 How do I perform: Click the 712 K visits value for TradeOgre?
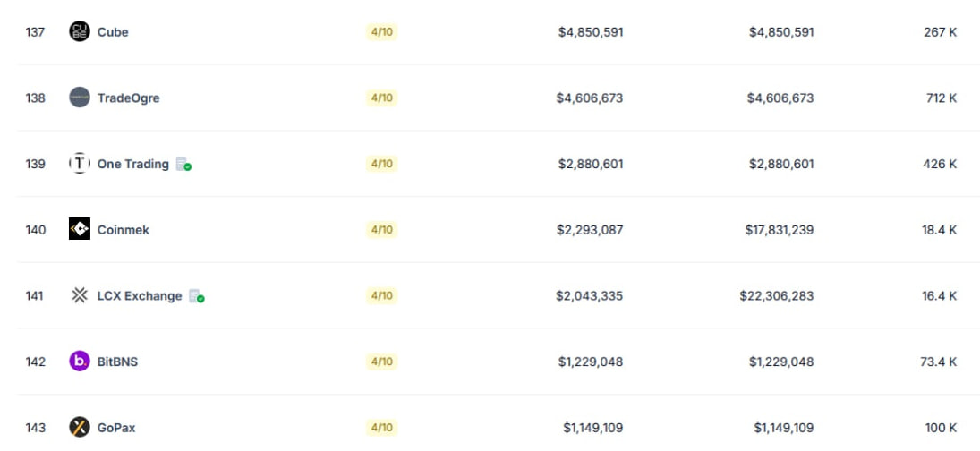(942, 98)
